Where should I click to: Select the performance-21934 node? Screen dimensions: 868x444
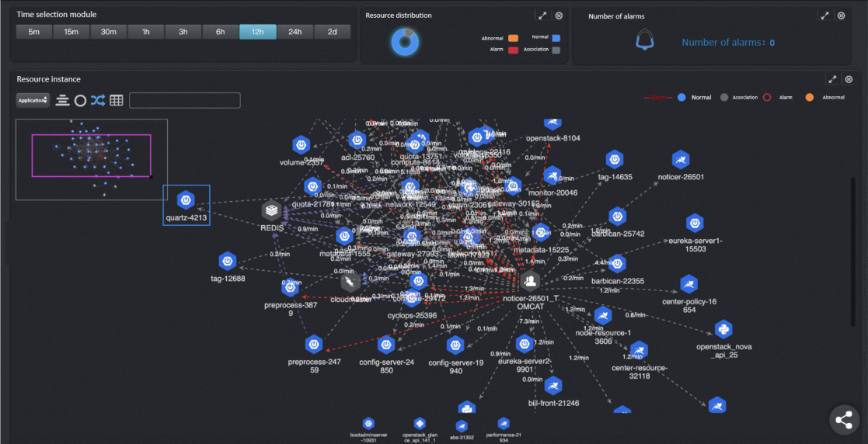504,424
